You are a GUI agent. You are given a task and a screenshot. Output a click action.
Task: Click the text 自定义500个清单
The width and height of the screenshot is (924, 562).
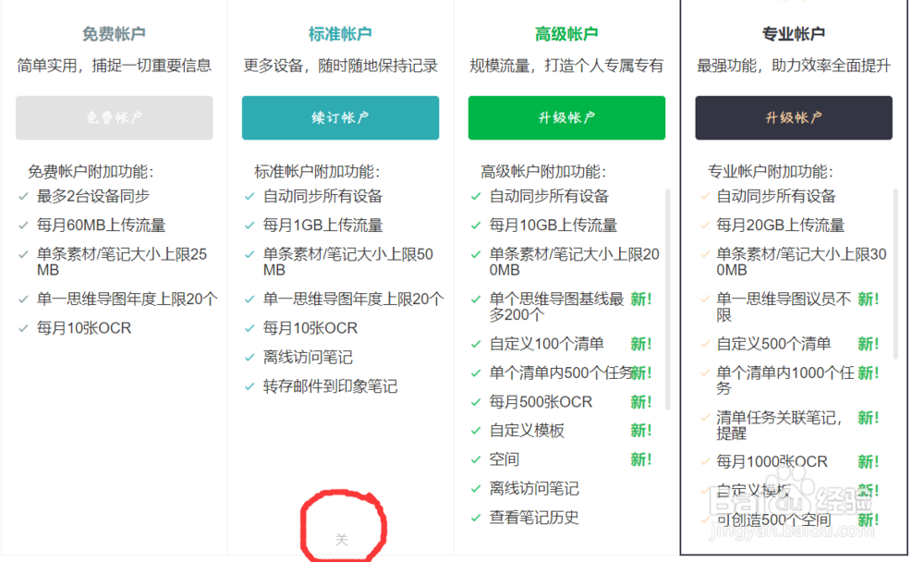pos(773,343)
